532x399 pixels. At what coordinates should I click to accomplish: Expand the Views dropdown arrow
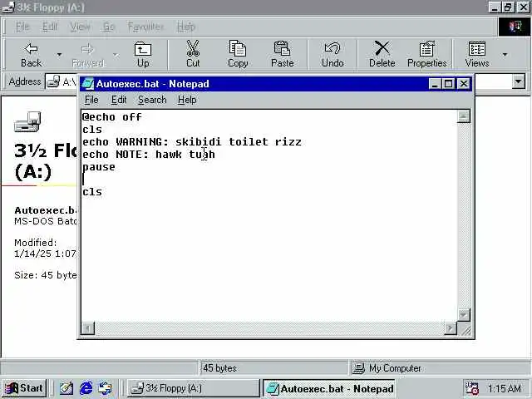click(x=505, y=55)
